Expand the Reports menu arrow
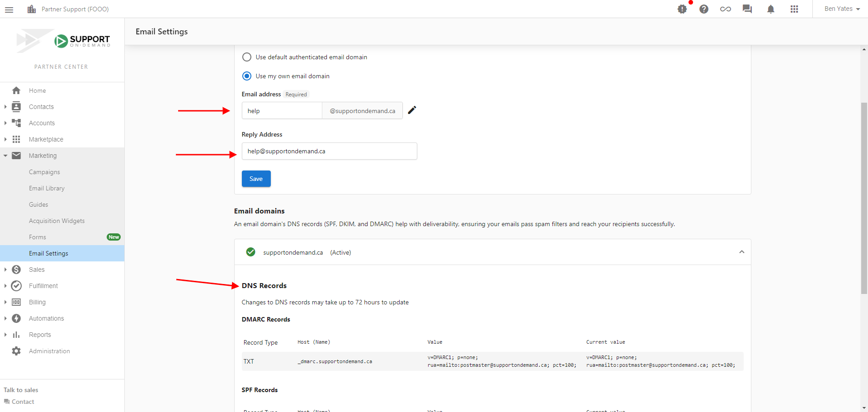This screenshot has height=412, width=868. pos(5,335)
